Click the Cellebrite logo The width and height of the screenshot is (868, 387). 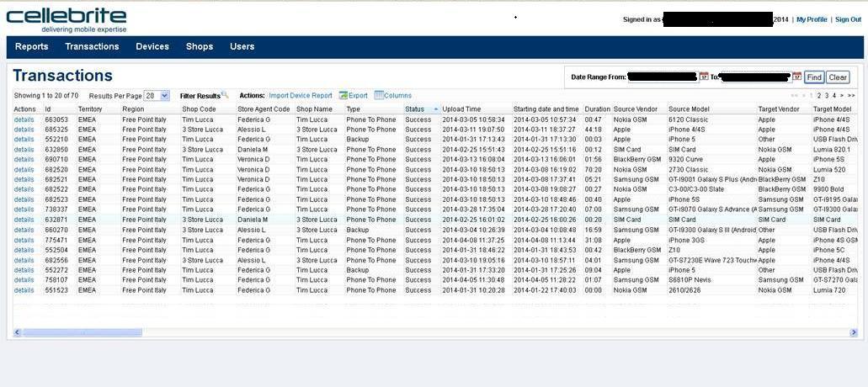[x=67, y=20]
